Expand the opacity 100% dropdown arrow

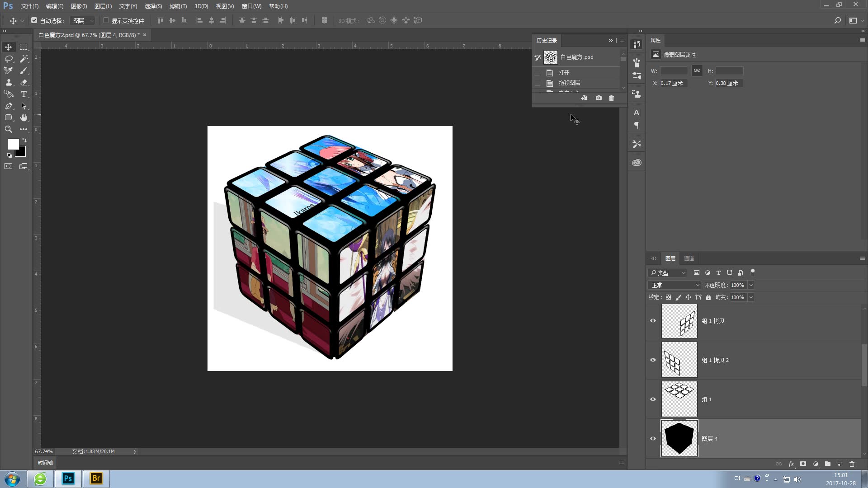tap(751, 285)
